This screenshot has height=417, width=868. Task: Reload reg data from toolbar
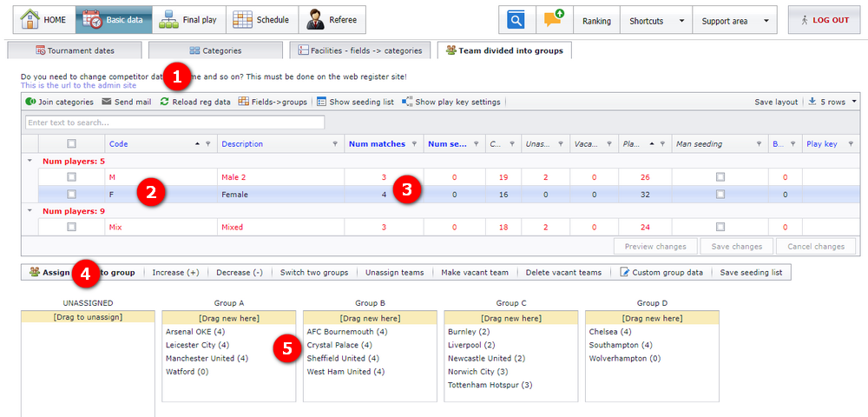(195, 102)
